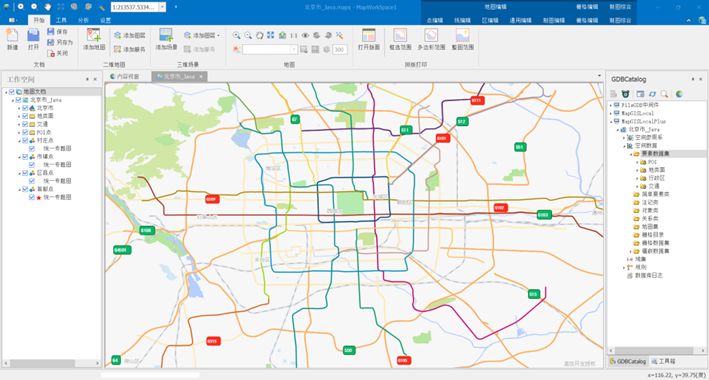
Task: Click the 另存为 save-as button
Action: [60, 42]
